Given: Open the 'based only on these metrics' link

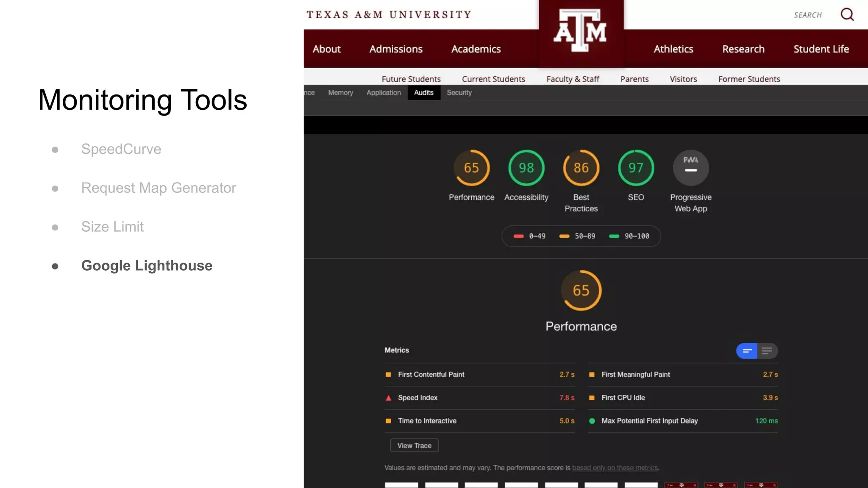Looking at the screenshot, I should click(615, 468).
